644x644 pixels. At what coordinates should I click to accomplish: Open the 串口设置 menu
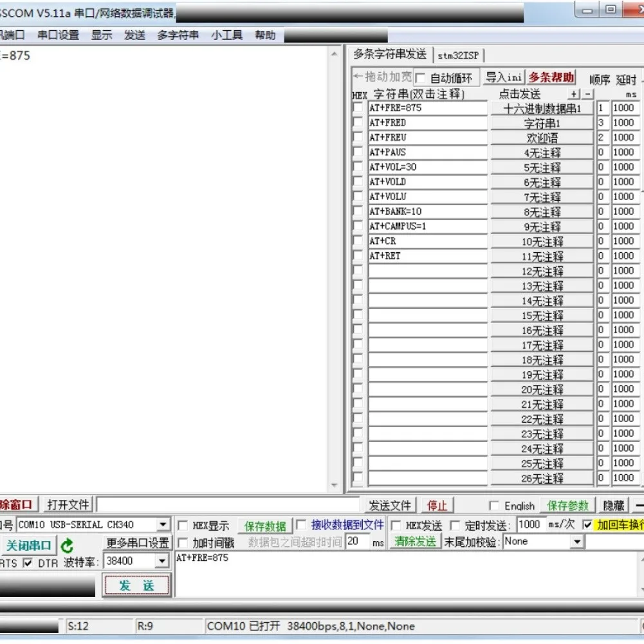(x=58, y=35)
